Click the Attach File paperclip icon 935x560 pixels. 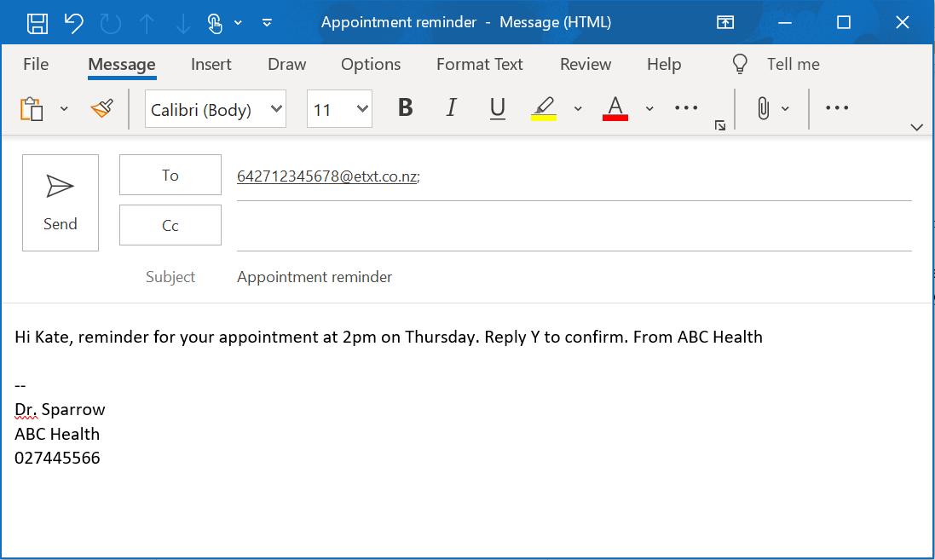(x=763, y=108)
